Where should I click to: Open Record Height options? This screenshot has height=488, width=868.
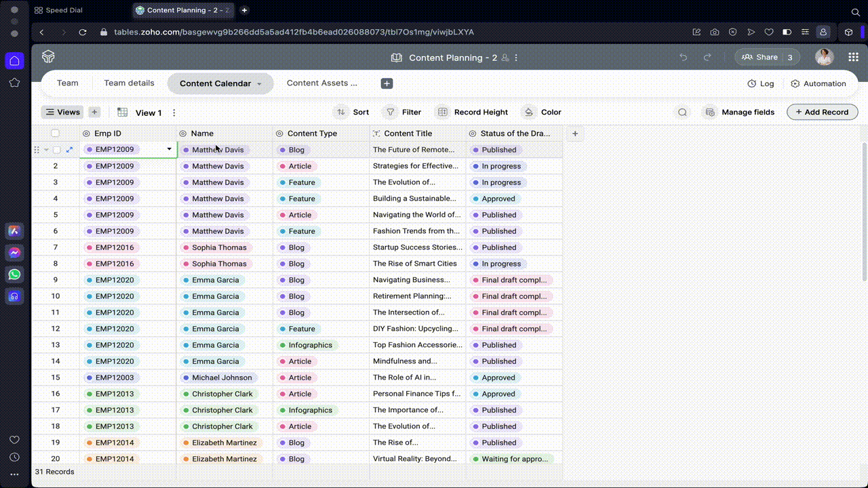point(472,113)
